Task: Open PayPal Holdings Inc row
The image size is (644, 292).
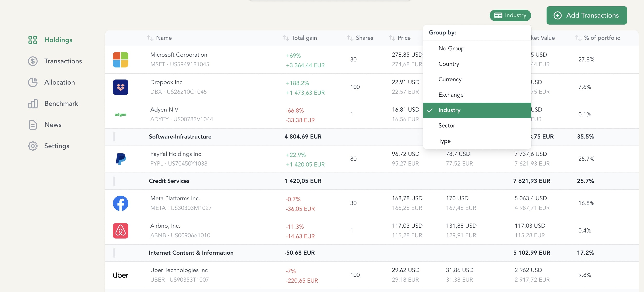Action: point(371,159)
